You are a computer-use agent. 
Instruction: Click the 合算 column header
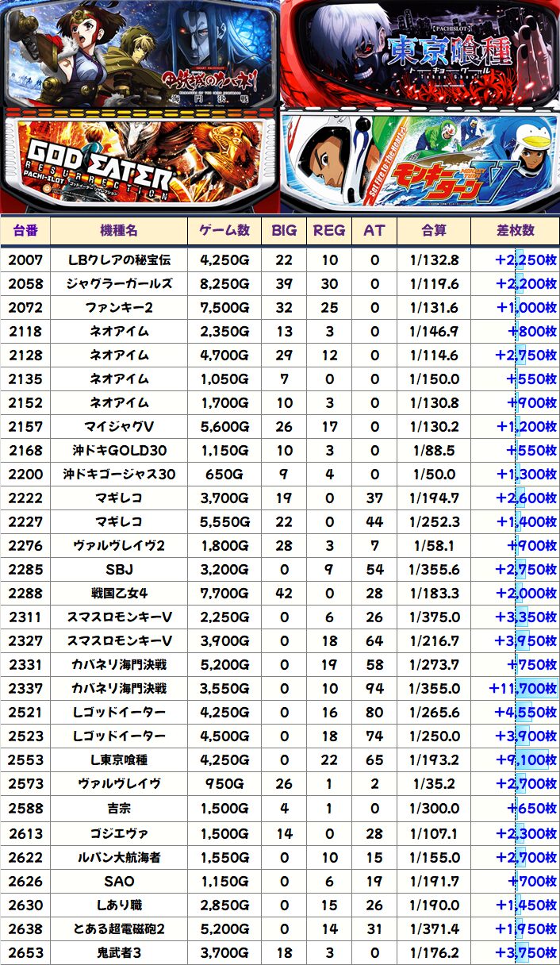[434, 230]
